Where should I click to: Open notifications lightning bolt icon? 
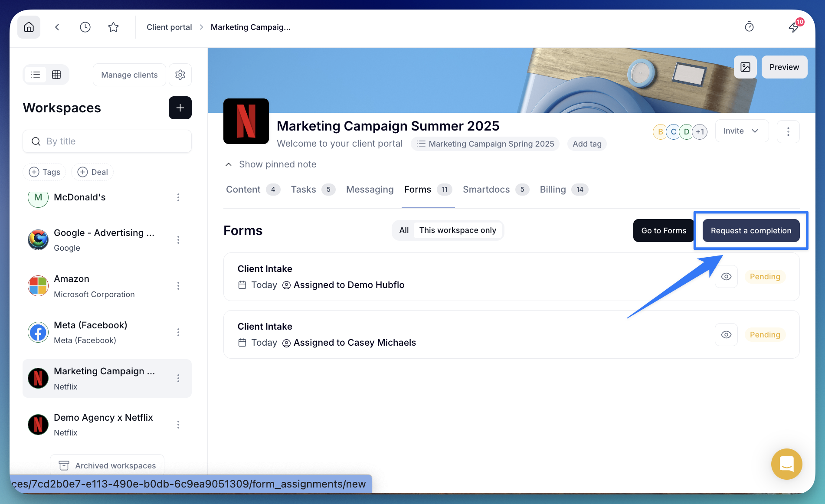(793, 27)
